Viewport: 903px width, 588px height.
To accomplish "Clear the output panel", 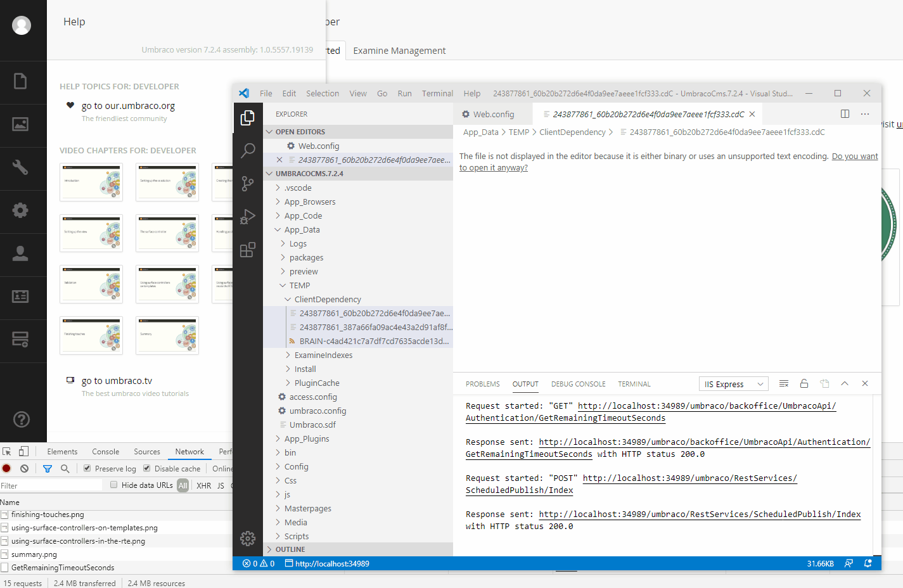I will pos(784,384).
